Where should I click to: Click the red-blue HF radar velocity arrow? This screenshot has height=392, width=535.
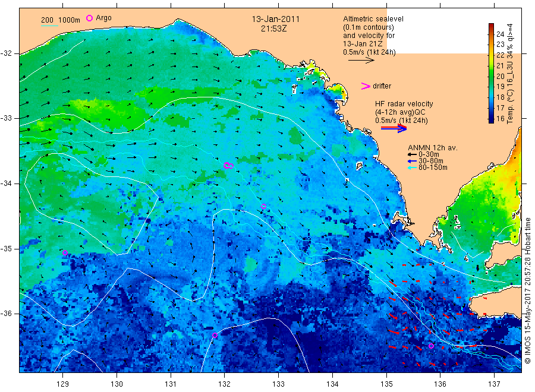pyautogui.click(x=394, y=128)
